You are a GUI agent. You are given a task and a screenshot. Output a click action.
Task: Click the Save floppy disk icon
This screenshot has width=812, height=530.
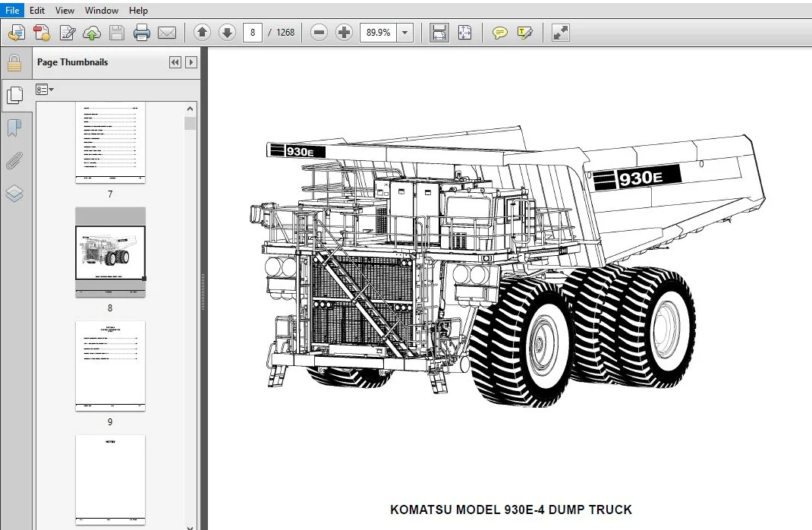(x=117, y=33)
